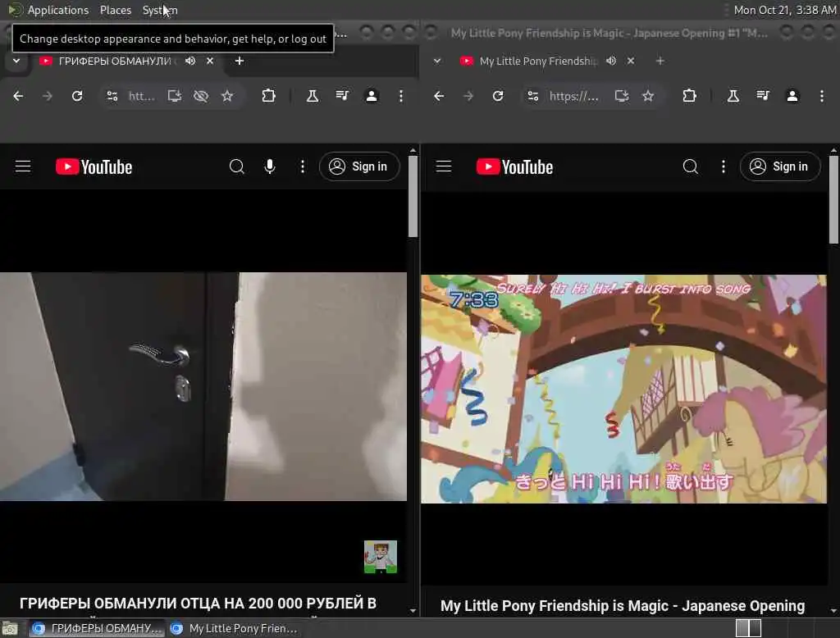Open YouTube guide menu in right window
Screen dimensions: 840x638
click(444, 166)
